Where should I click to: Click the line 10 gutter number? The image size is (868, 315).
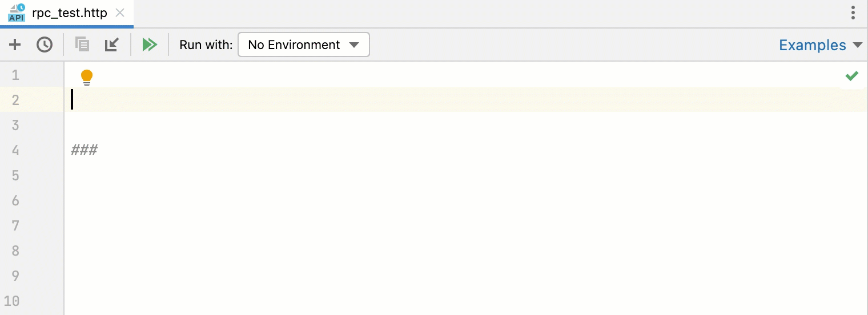[x=12, y=301]
